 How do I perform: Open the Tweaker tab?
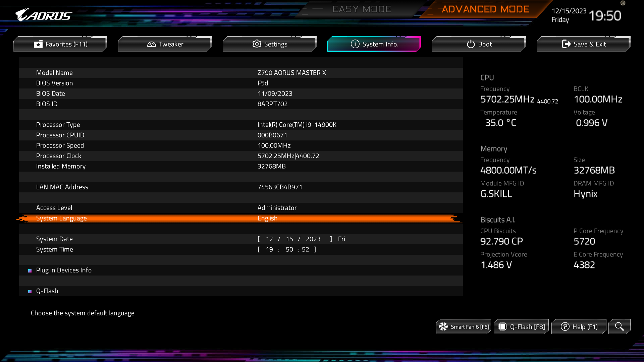click(165, 44)
